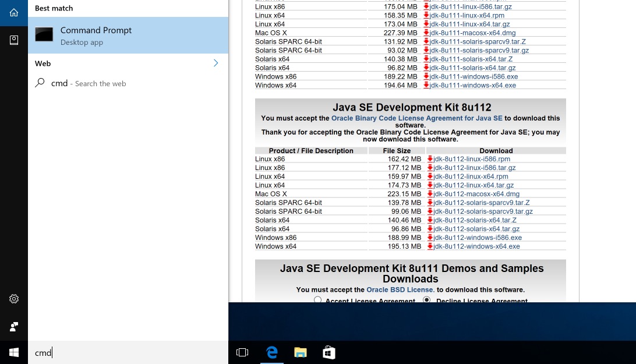Click the Command Prompt app icon

[44, 34]
